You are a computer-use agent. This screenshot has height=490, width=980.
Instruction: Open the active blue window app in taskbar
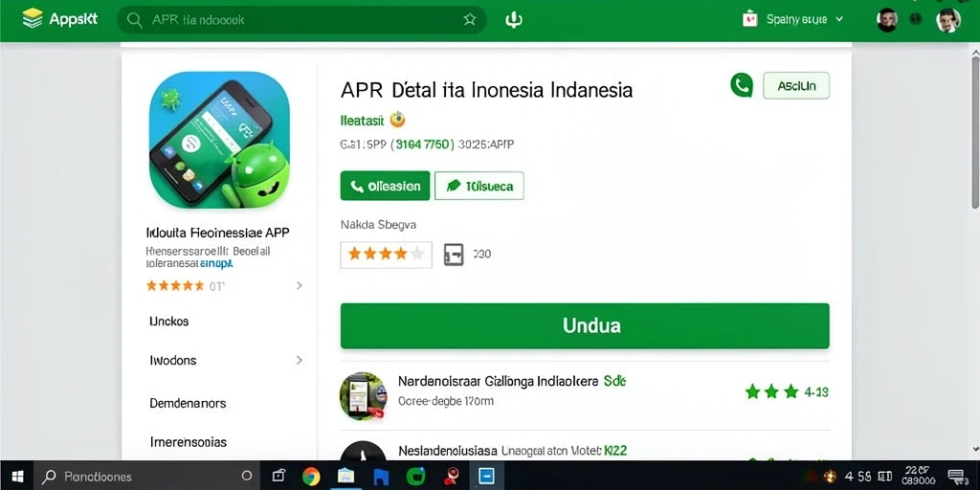click(x=486, y=477)
